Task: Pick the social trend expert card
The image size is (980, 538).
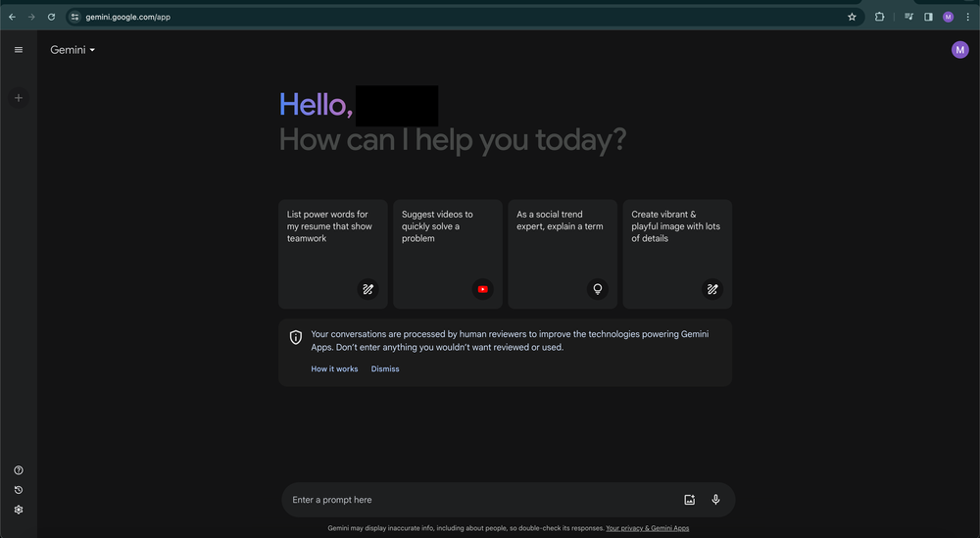Action: [x=562, y=254]
